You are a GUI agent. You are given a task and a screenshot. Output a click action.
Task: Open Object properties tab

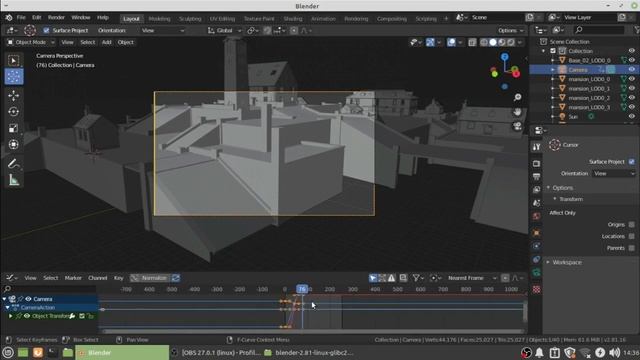[536, 233]
